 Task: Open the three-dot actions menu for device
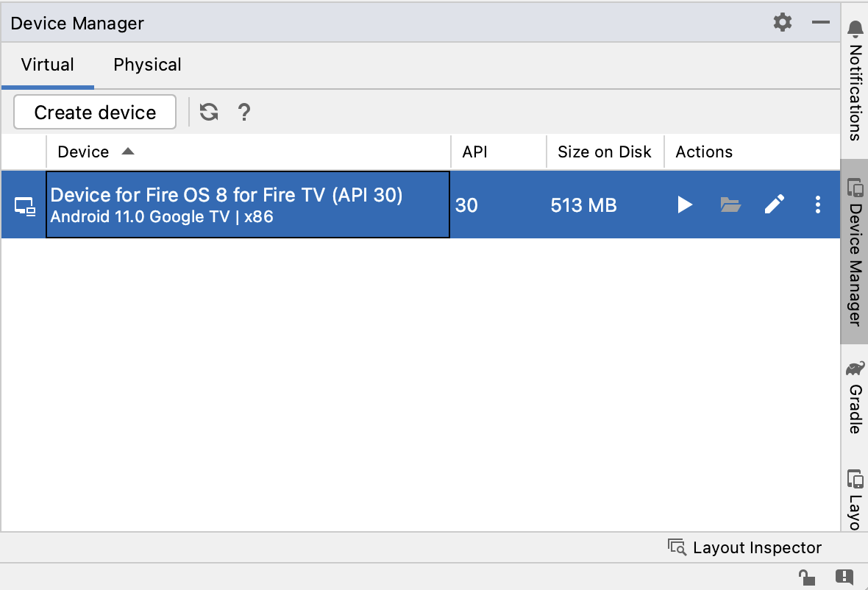pos(817,205)
